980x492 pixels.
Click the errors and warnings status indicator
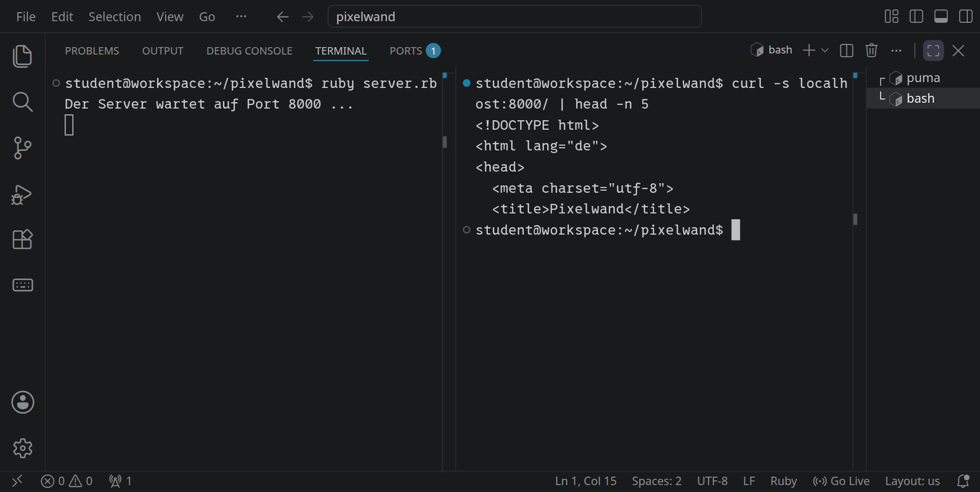67,481
